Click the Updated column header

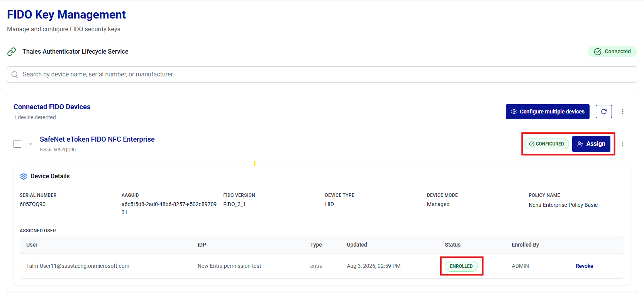pyautogui.click(x=357, y=245)
